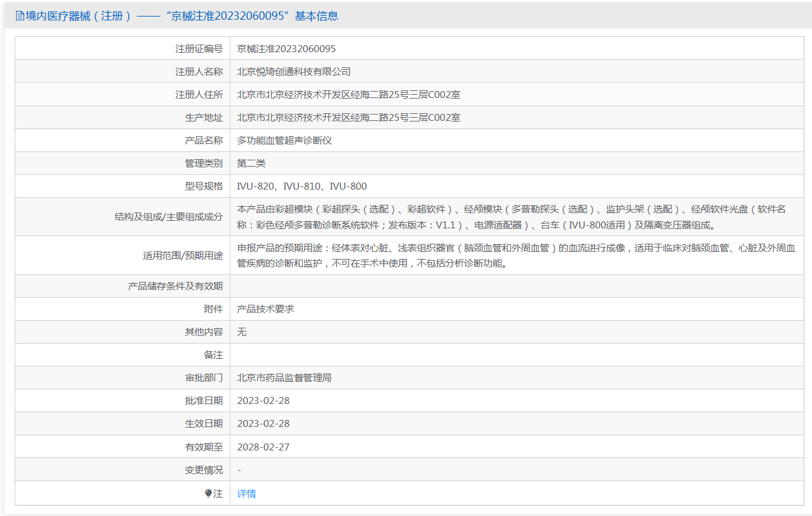Select product name 多功能血管超声诊断仪
812x516 pixels.
(x=284, y=141)
